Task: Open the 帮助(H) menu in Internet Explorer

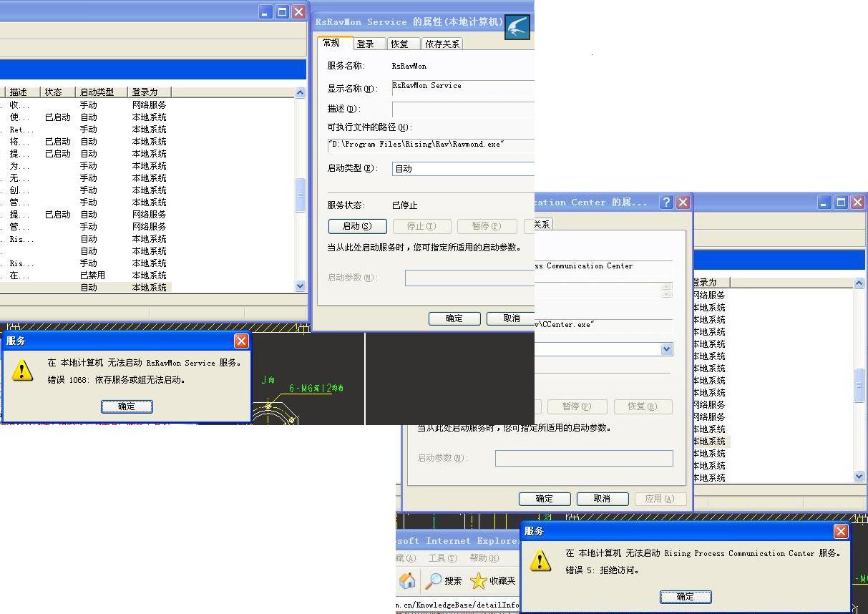Action: [484, 558]
